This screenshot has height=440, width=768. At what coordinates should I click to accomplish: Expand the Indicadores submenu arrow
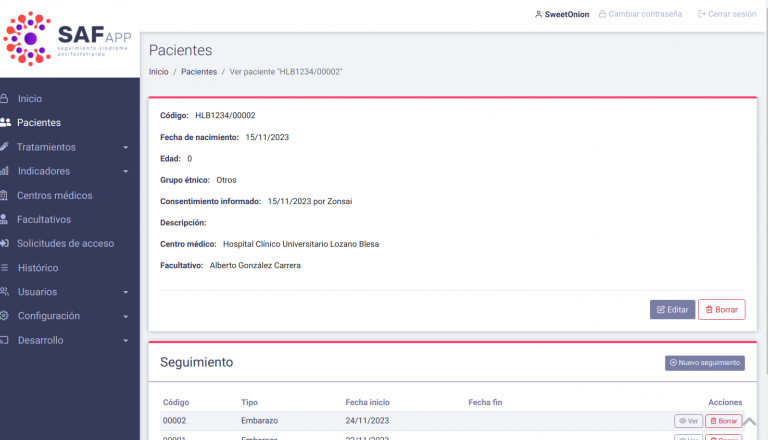tap(125, 172)
